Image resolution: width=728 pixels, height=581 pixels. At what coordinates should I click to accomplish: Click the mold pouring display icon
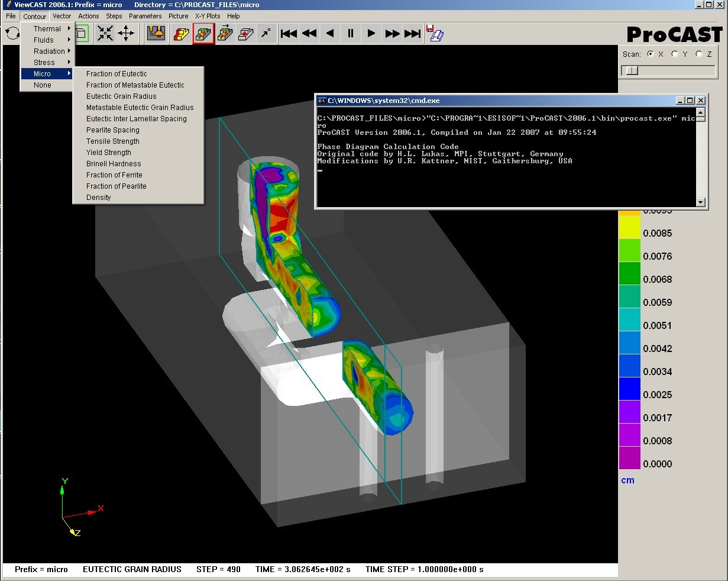(x=156, y=34)
